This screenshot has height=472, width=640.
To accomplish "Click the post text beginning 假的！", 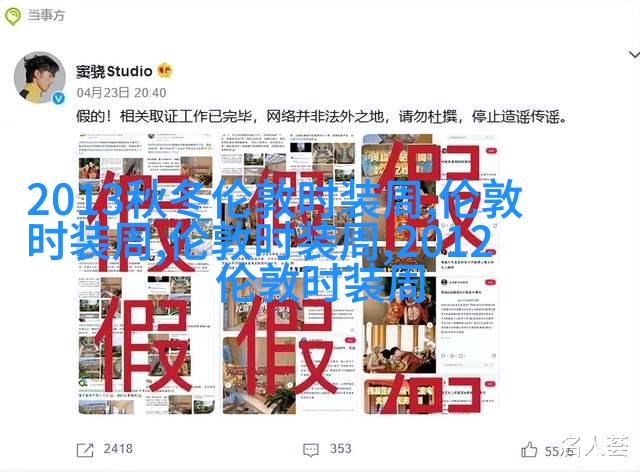I will tap(322, 117).
